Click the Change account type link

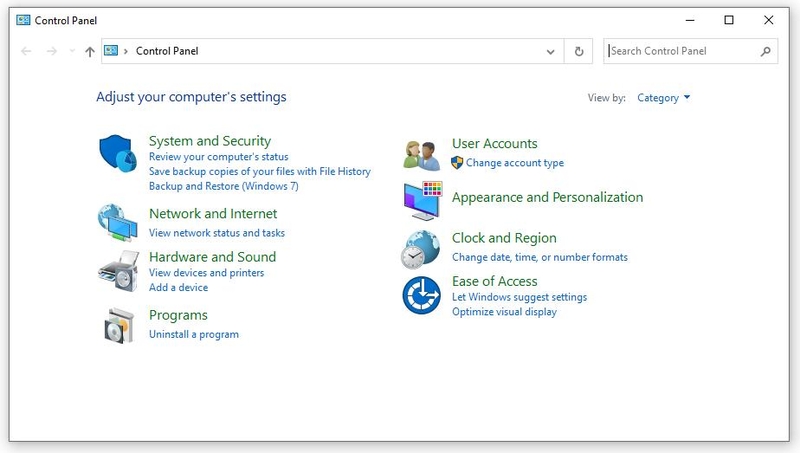(515, 163)
